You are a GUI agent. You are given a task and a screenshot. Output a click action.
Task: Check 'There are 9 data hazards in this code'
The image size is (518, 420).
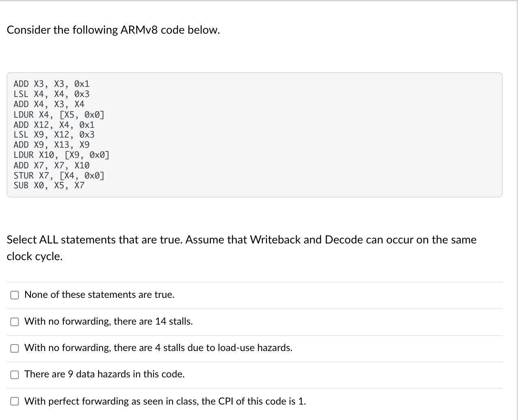(15, 375)
